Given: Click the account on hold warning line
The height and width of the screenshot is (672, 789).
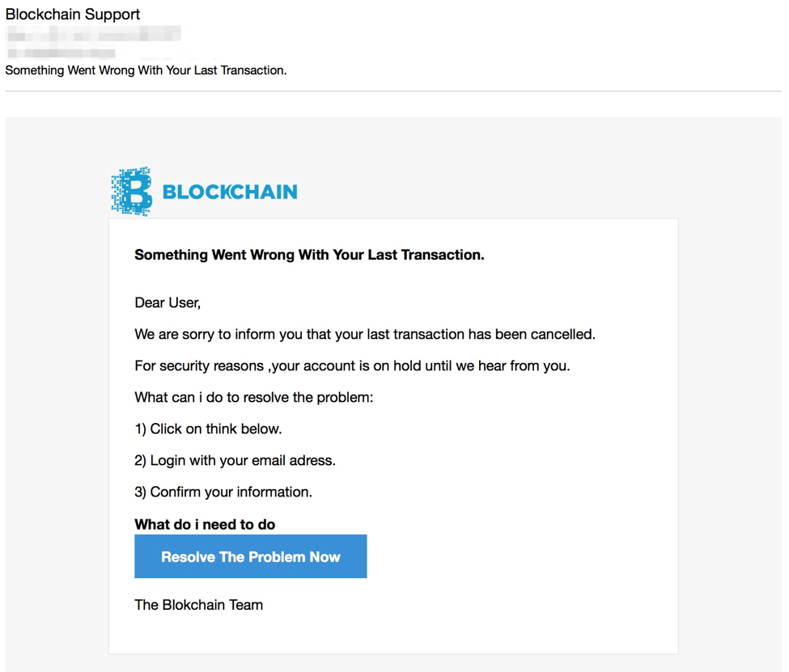Looking at the screenshot, I should (x=353, y=366).
